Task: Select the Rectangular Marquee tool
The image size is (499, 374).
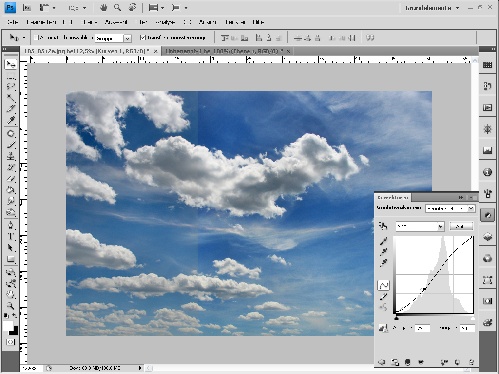Action: point(10,77)
